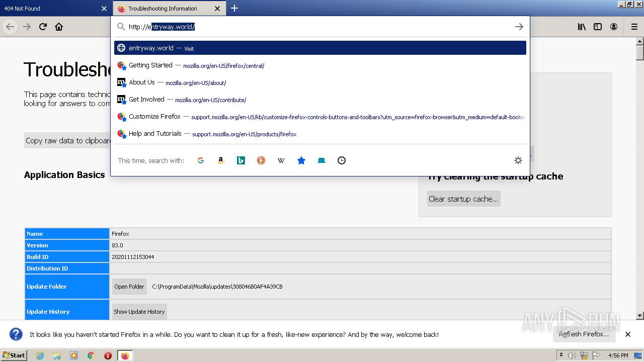Select the Build ID value 20201112153044
644x362 pixels.
[x=133, y=257]
